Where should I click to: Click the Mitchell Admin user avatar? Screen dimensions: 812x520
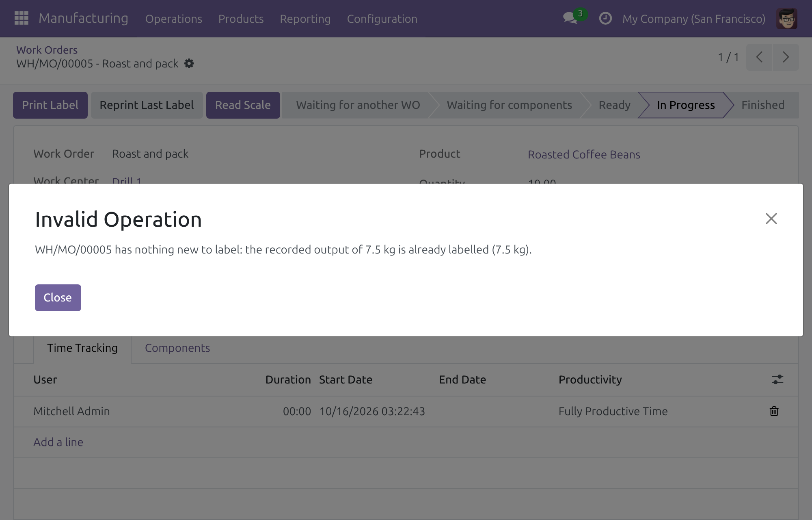coord(786,19)
